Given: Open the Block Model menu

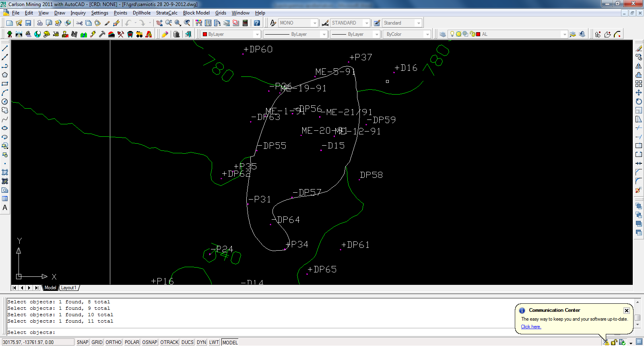Looking at the screenshot, I should click(196, 13).
